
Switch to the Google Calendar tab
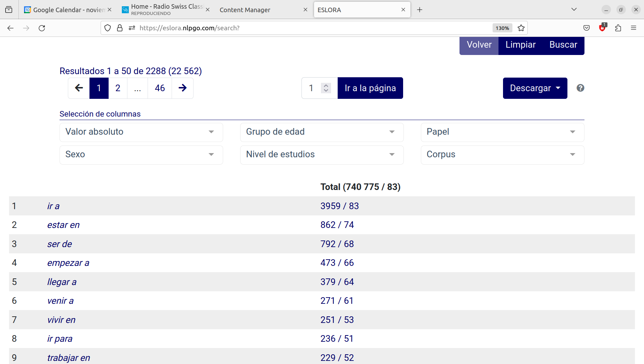(65, 10)
